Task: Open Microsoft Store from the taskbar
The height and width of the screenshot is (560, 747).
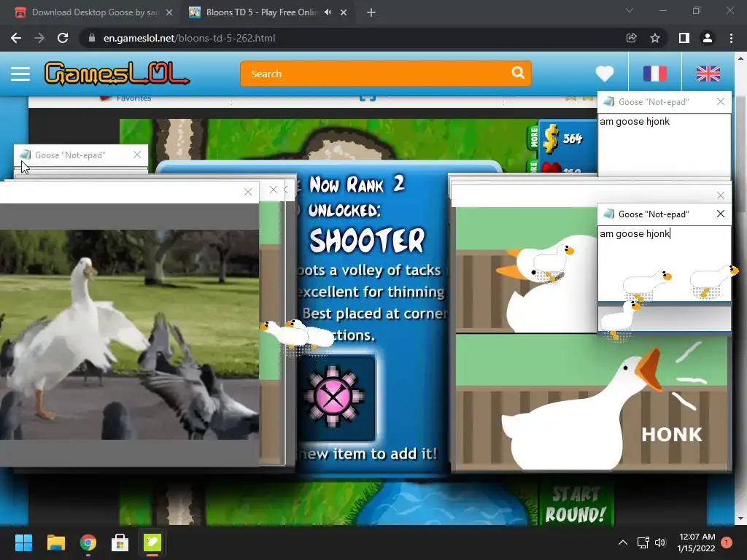Action: 120,542
